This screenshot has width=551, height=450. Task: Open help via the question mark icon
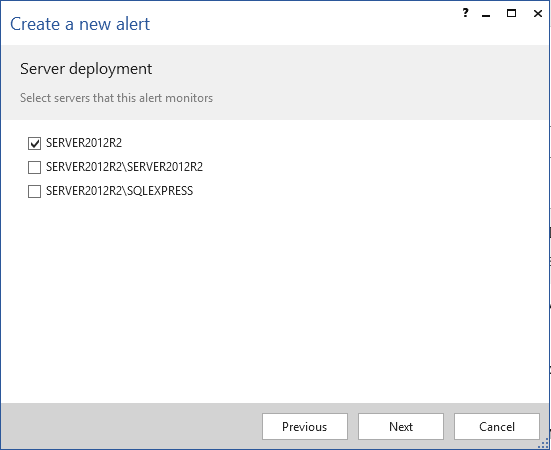(466, 13)
